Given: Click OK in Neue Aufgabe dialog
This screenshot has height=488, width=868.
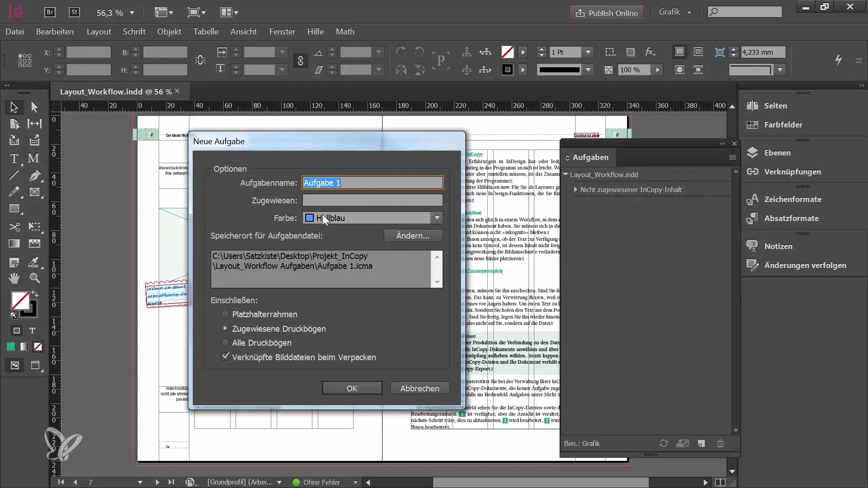Looking at the screenshot, I should tap(352, 388).
